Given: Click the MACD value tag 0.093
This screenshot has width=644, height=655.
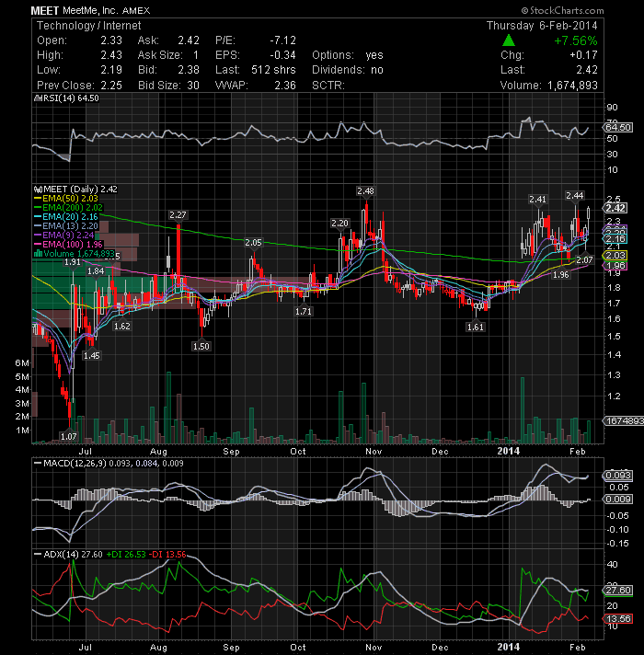Looking at the screenshot, I should coord(618,476).
